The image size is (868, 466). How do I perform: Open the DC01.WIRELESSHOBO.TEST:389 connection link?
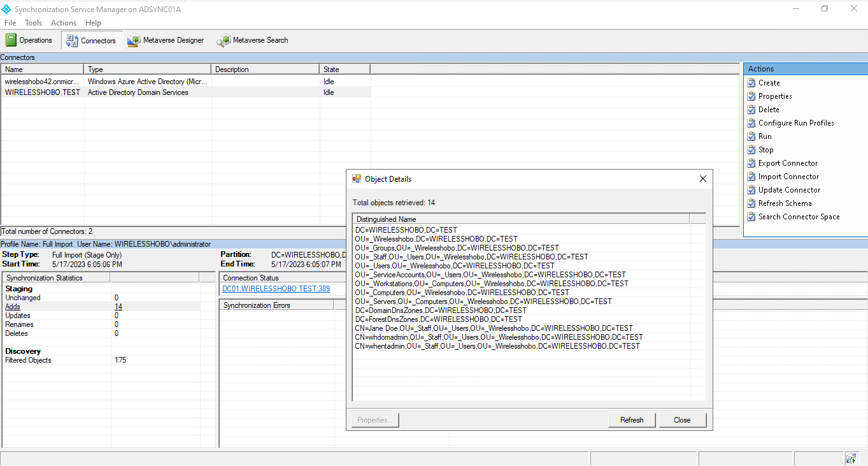pos(276,289)
